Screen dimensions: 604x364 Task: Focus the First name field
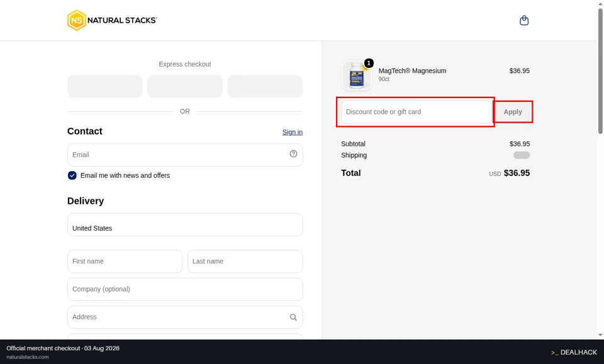coord(125,262)
